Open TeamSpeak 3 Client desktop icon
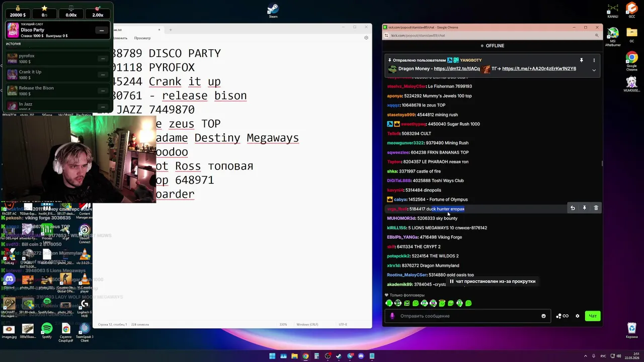 pos(85,332)
